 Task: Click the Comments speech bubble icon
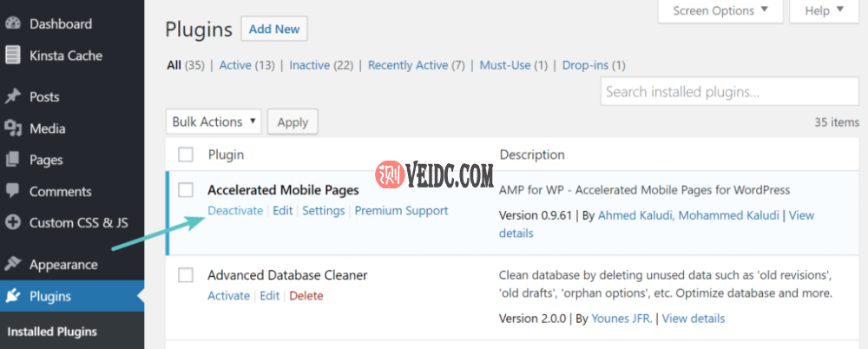coord(13,191)
